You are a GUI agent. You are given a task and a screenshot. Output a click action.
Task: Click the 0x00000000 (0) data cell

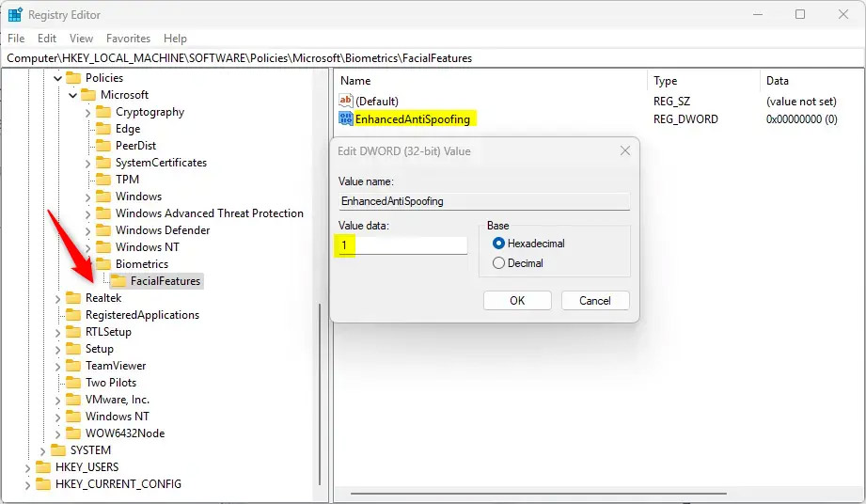(x=801, y=118)
